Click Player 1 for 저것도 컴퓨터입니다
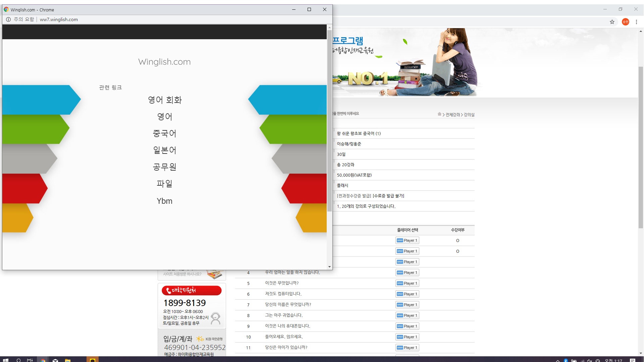Image resolution: width=644 pixels, height=362 pixels. [407, 294]
